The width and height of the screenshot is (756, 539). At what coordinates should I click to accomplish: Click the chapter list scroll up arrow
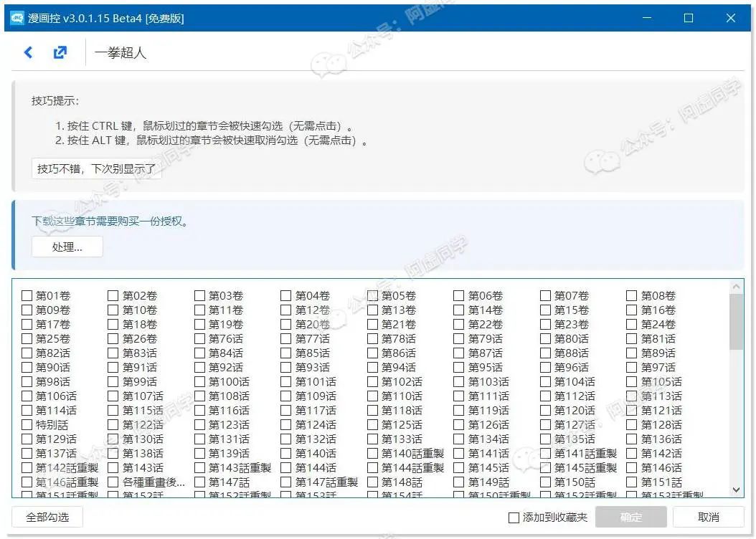click(736, 287)
